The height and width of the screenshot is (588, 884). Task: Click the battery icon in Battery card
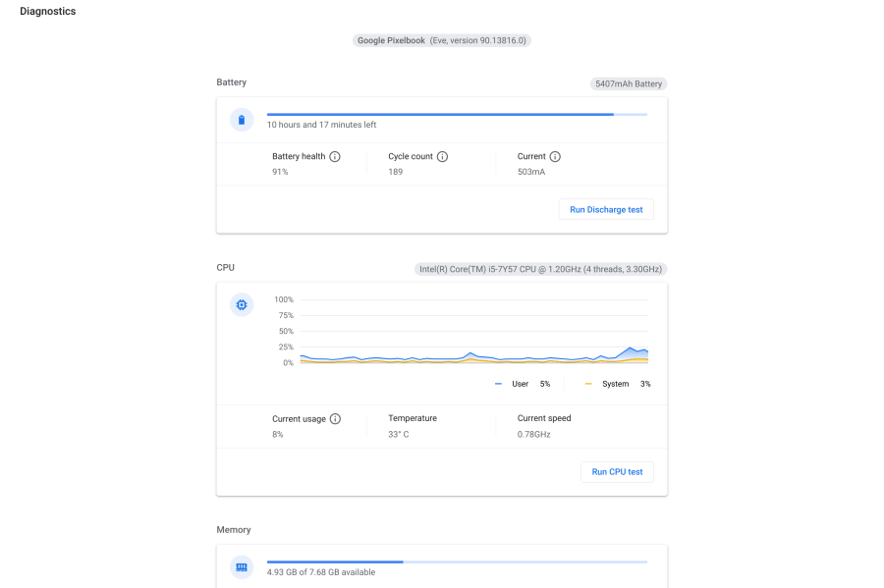241,120
